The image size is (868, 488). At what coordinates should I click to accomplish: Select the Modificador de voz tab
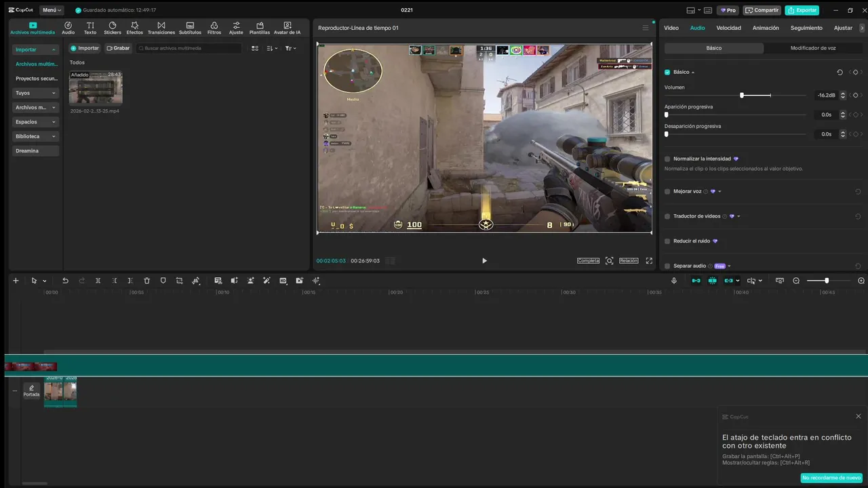tap(813, 48)
